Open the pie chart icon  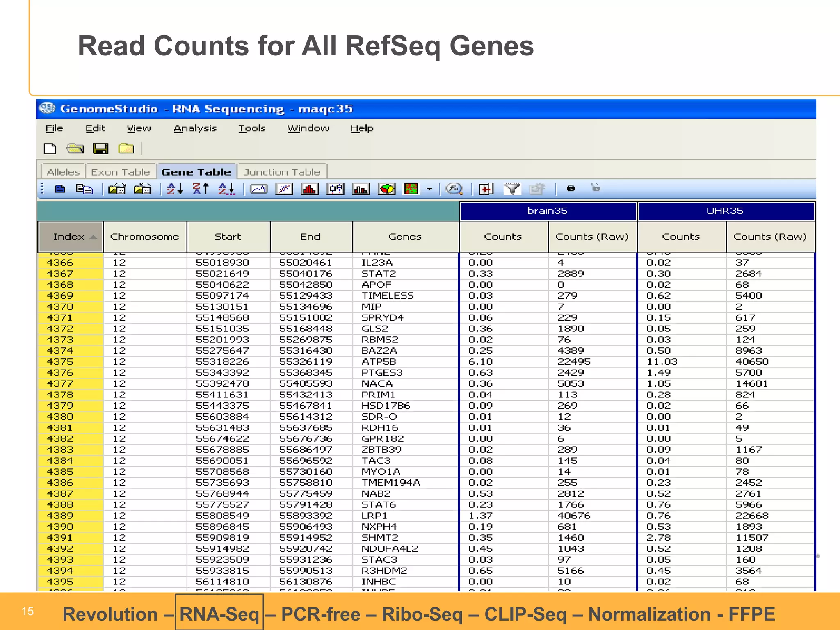[386, 189]
